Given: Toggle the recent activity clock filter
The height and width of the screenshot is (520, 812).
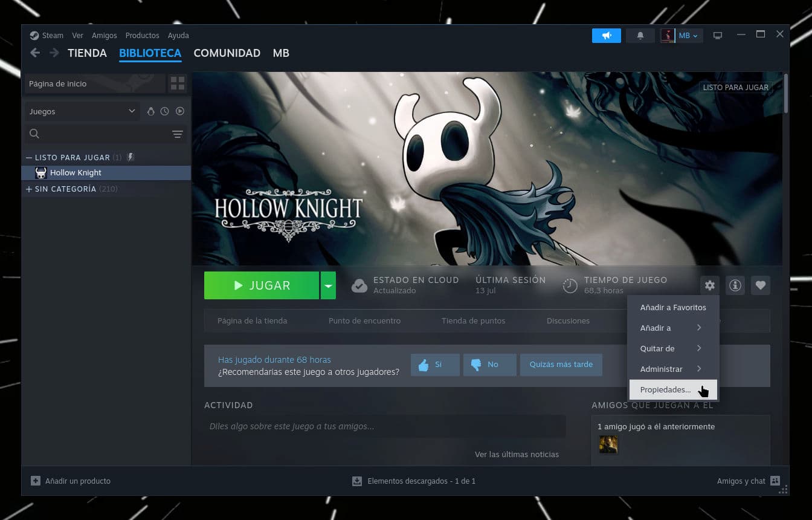Looking at the screenshot, I should (164, 111).
